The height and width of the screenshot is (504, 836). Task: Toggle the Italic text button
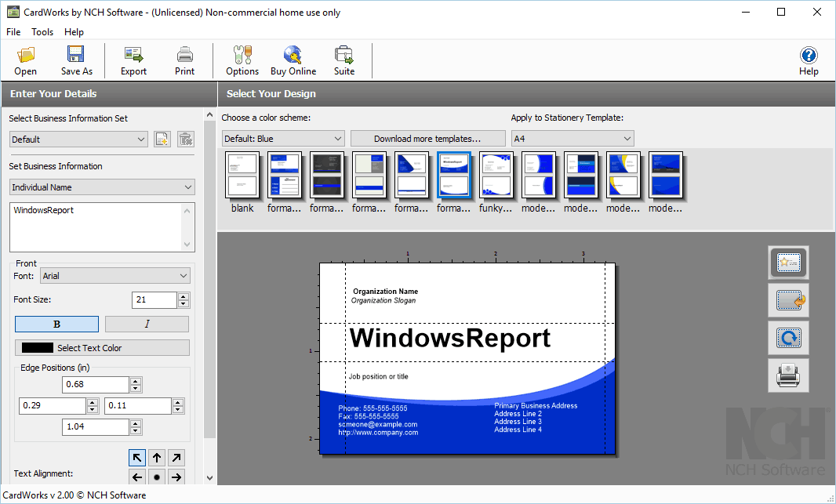[147, 325]
